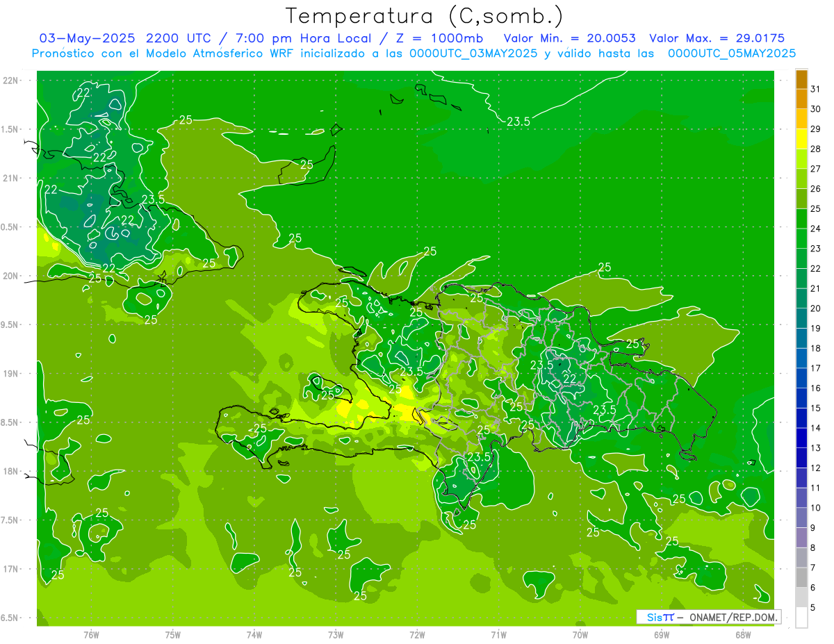Click the '26' color scale label
The width and height of the screenshot is (834, 644).
(x=815, y=188)
